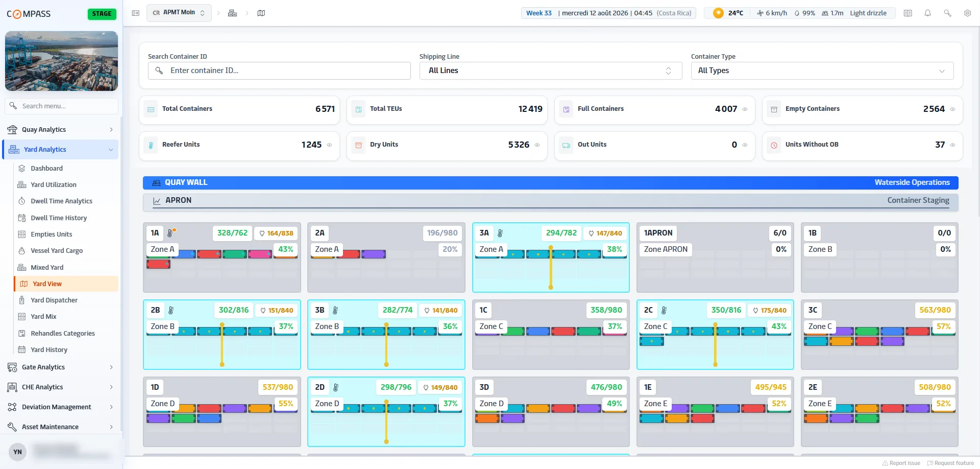Toggle sidebar collapse icon in header

click(136, 13)
